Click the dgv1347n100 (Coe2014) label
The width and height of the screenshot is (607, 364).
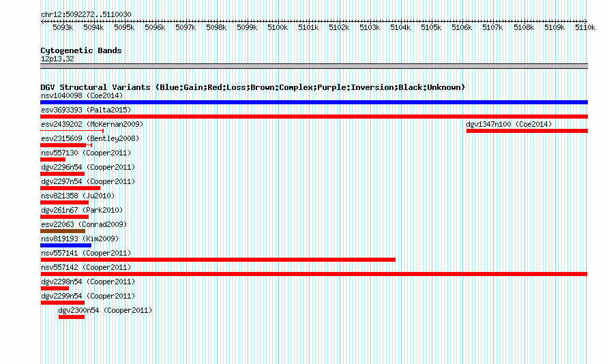click(x=509, y=124)
